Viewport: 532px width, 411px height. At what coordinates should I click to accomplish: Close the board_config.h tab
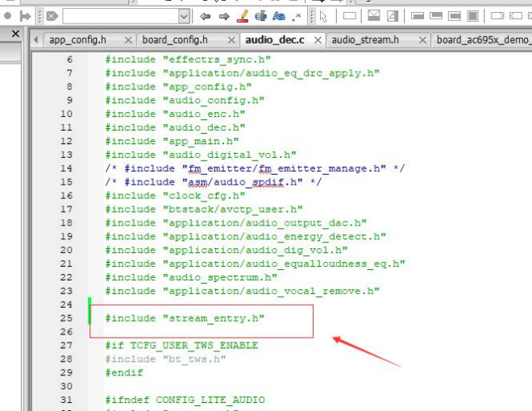pos(231,40)
